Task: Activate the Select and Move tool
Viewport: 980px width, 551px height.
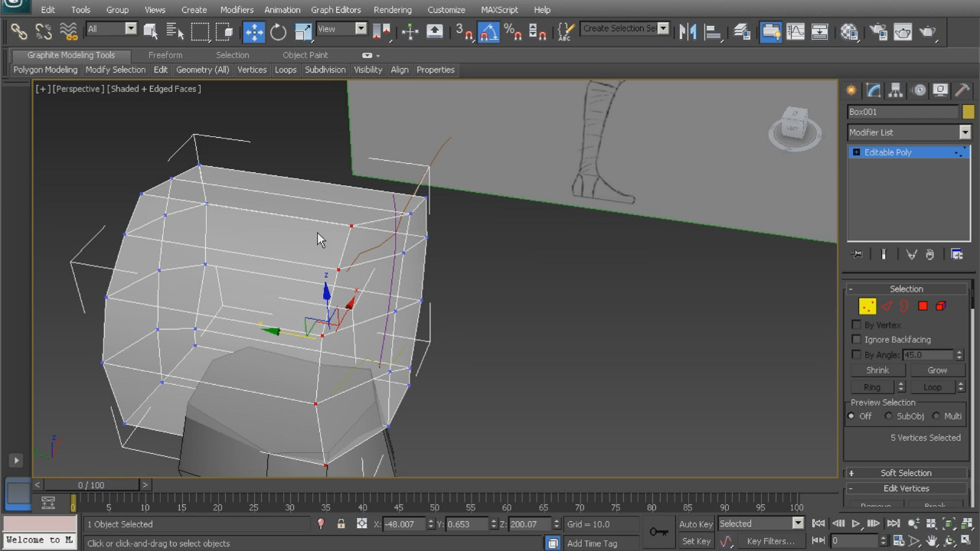Action: point(254,31)
